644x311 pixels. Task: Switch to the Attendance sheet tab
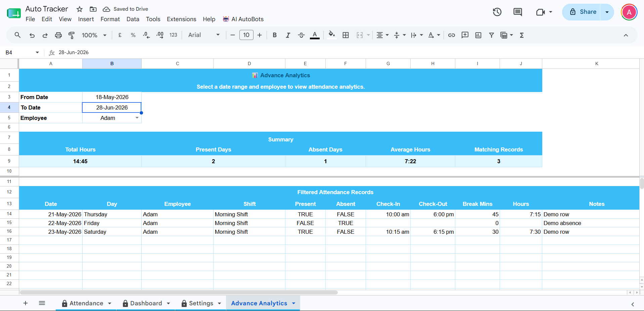coord(87,303)
